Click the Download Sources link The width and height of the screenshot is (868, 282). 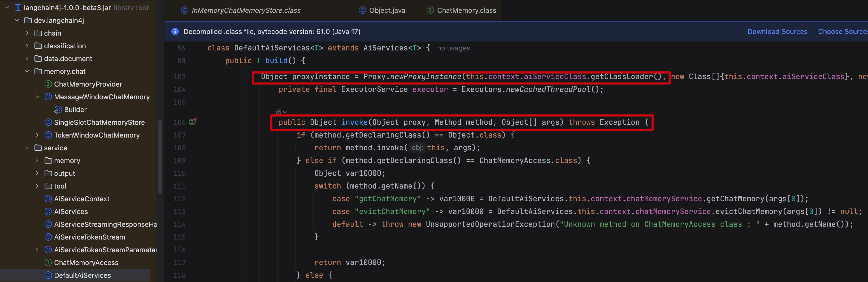click(777, 32)
